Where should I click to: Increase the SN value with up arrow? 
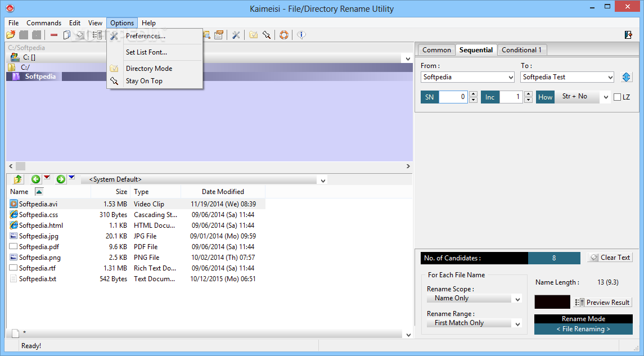tap(473, 94)
